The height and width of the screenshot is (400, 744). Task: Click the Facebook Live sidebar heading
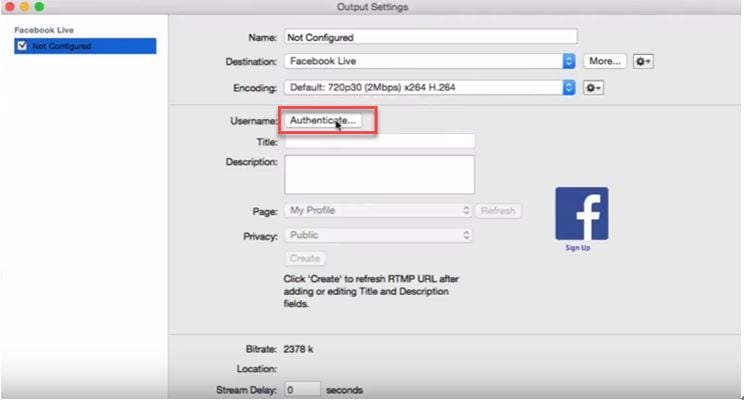(x=44, y=30)
